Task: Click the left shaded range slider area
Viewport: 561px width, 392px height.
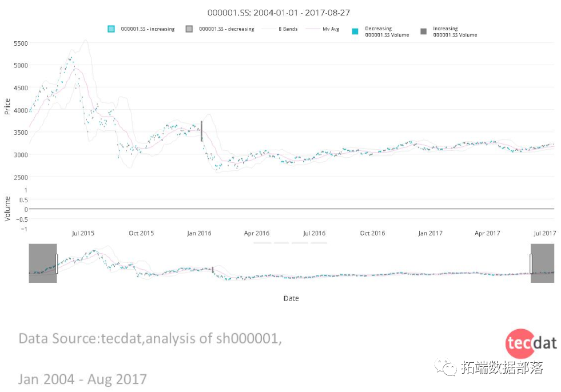Action: tap(42, 263)
